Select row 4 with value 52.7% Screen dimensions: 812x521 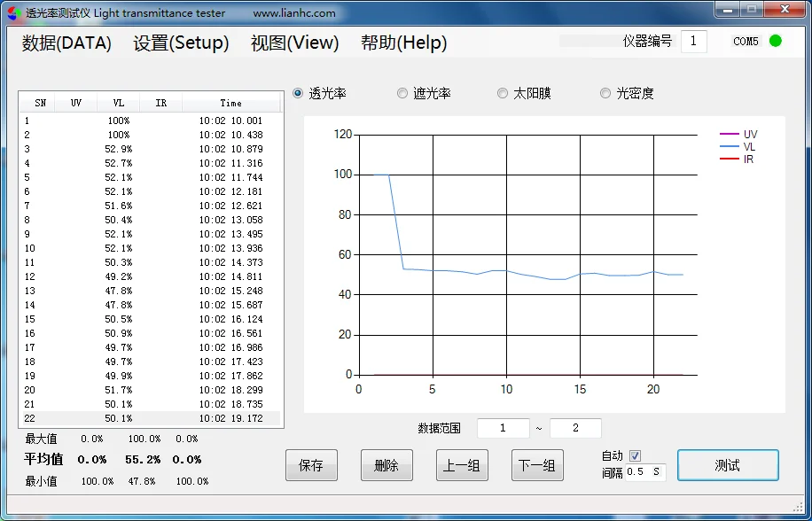pyautogui.click(x=150, y=163)
